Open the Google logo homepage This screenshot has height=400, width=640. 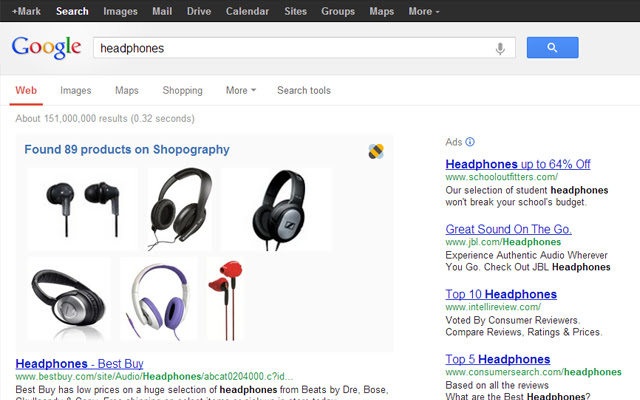click(x=47, y=47)
